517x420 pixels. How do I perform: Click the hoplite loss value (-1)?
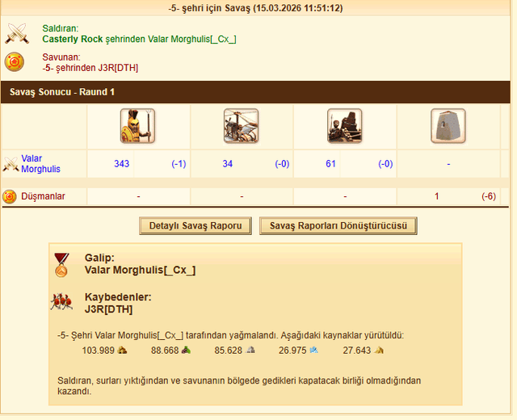coord(179,164)
